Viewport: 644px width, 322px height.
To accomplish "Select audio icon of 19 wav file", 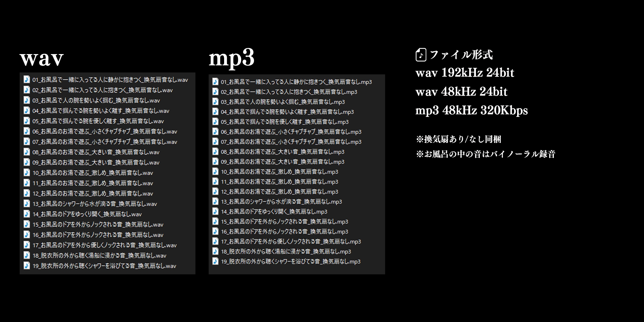I will [27, 266].
